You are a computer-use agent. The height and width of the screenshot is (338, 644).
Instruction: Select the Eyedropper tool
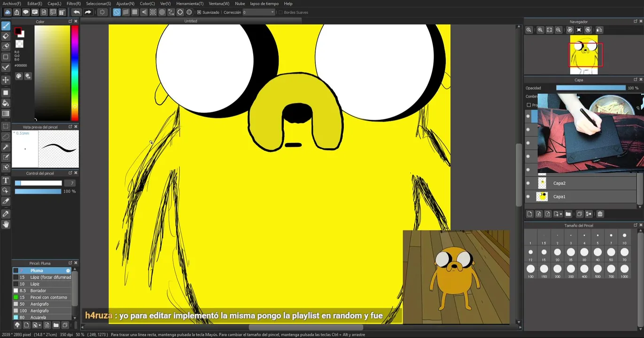coord(6,214)
